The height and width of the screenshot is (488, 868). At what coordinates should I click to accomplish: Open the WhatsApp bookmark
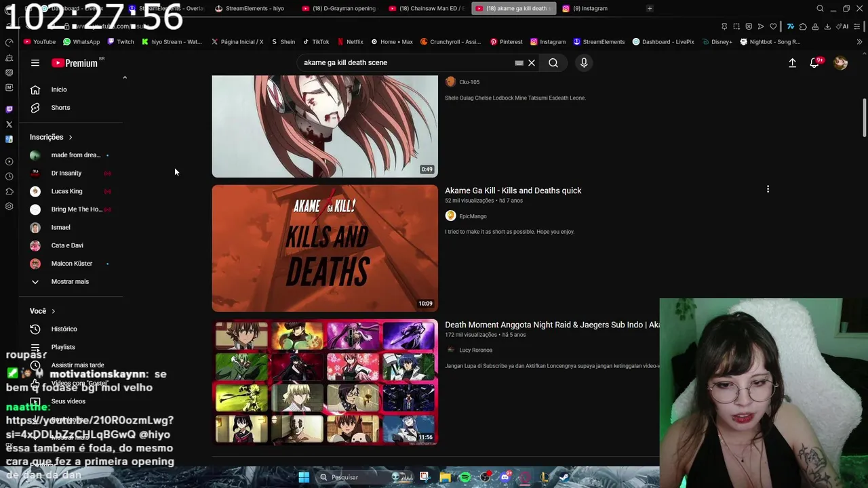(81, 42)
